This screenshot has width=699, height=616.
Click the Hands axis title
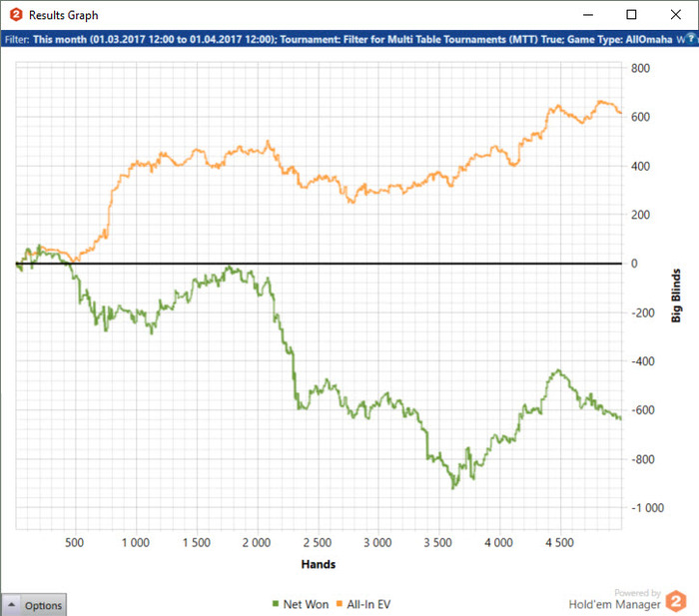point(319,564)
